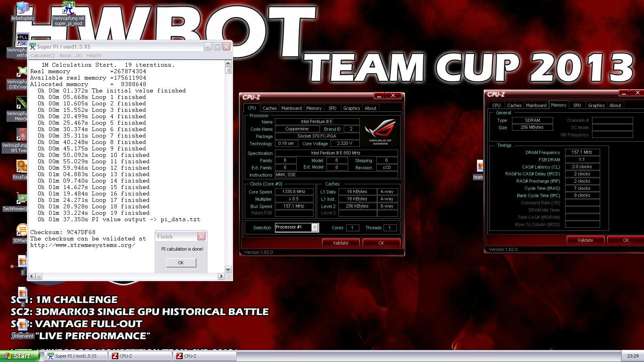Minimize the left CPU-Z window
The height and width of the screenshot is (362, 644).
pos(379,95)
